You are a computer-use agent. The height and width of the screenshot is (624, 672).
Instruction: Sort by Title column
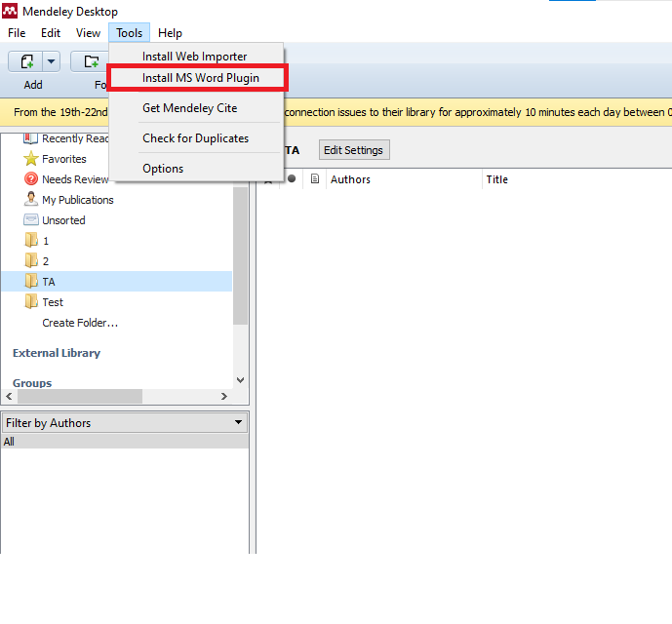point(497,179)
